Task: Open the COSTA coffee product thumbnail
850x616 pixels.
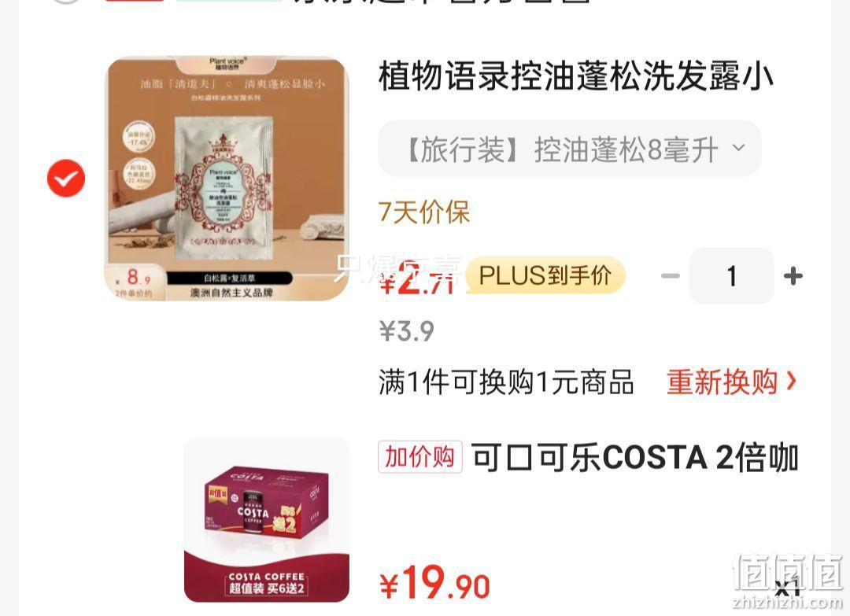Action: (267, 520)
